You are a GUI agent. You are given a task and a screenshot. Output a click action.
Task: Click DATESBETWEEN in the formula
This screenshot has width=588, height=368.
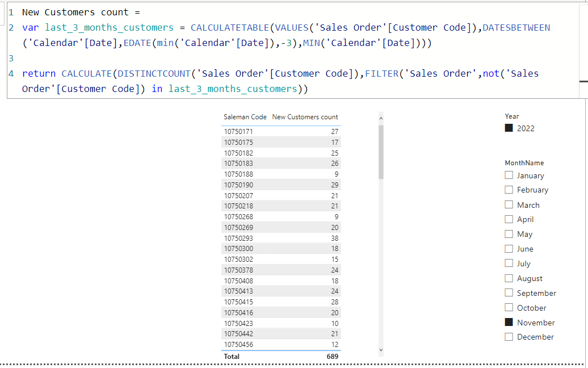(x=516, y=28)
